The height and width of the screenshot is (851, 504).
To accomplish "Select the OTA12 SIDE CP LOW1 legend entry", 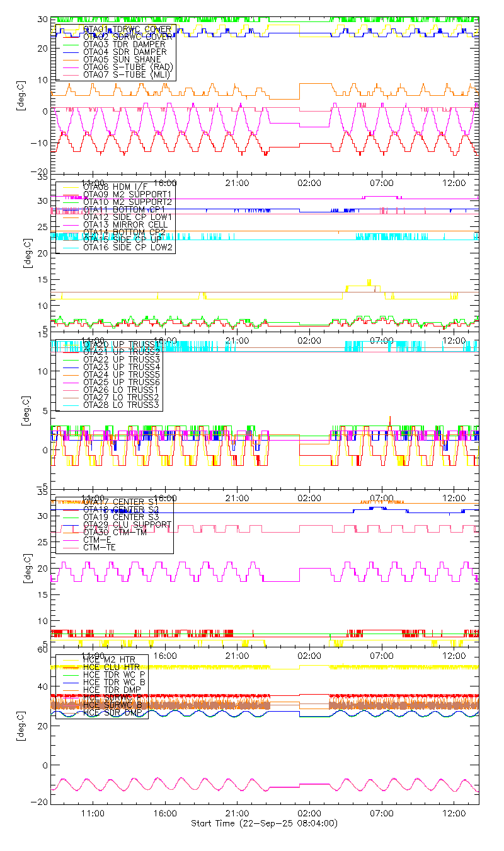I will click(129, 217).
